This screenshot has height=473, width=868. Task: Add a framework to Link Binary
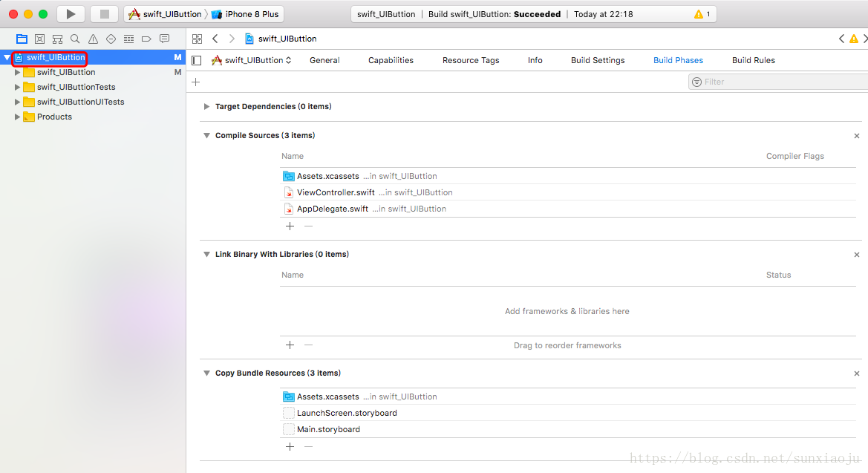290,345
